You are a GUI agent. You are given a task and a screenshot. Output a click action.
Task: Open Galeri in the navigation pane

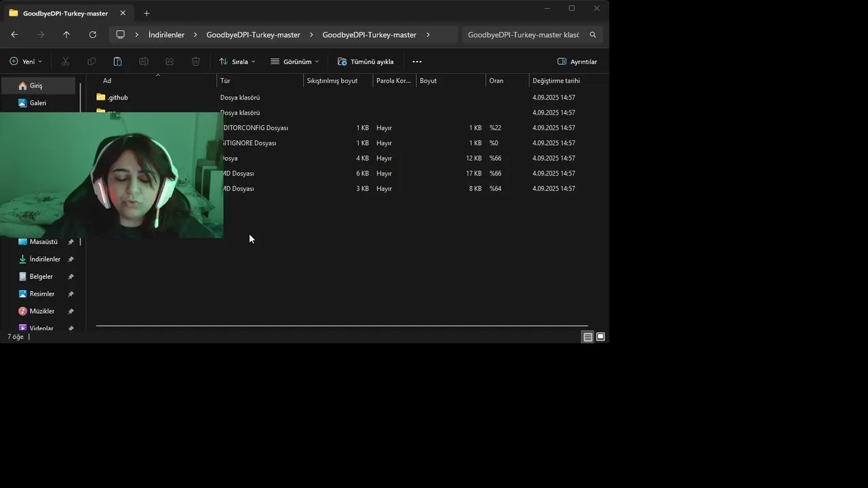point(38,103)
